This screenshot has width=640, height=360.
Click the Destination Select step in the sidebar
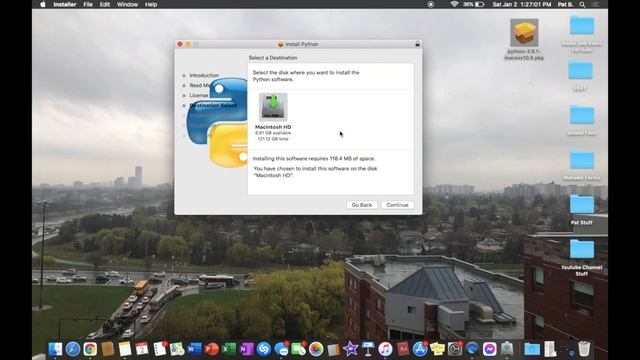tap(213, 106)
